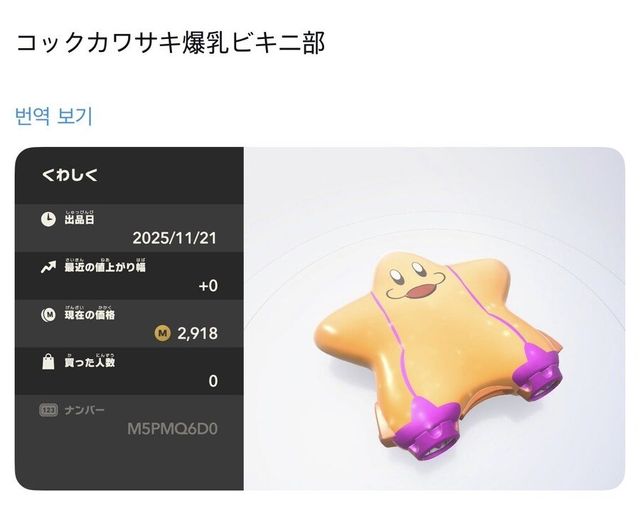This screenshot has height=511, width=640.
Task: Click the clock icon beside 出品日
Action: pyautogui.click(x=48, y=219)
